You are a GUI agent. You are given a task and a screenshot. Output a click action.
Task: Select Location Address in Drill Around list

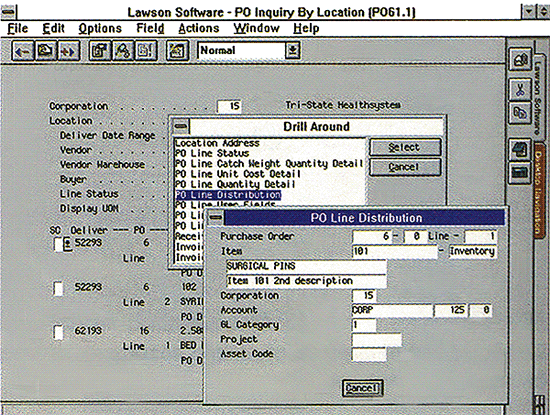[217, 143]
